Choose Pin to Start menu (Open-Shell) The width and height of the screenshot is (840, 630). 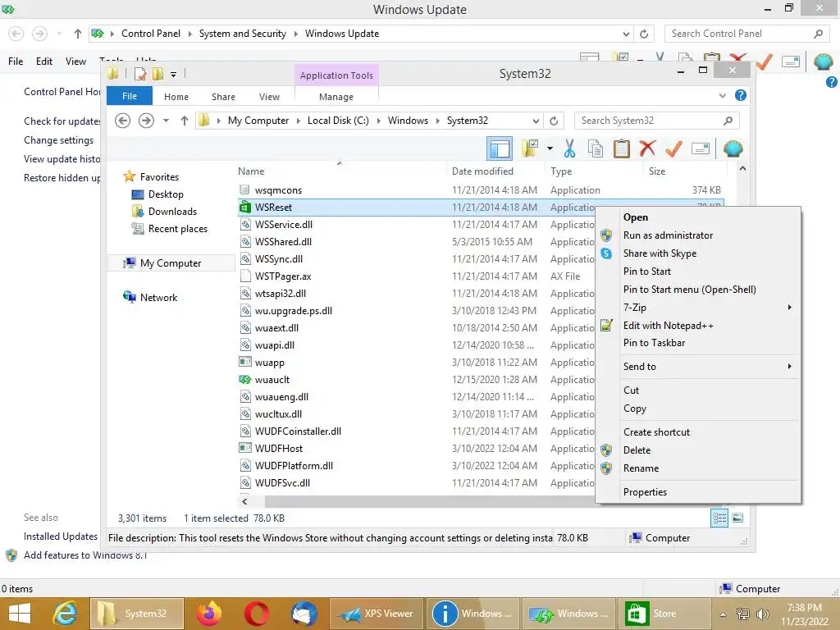pos(689,290)
